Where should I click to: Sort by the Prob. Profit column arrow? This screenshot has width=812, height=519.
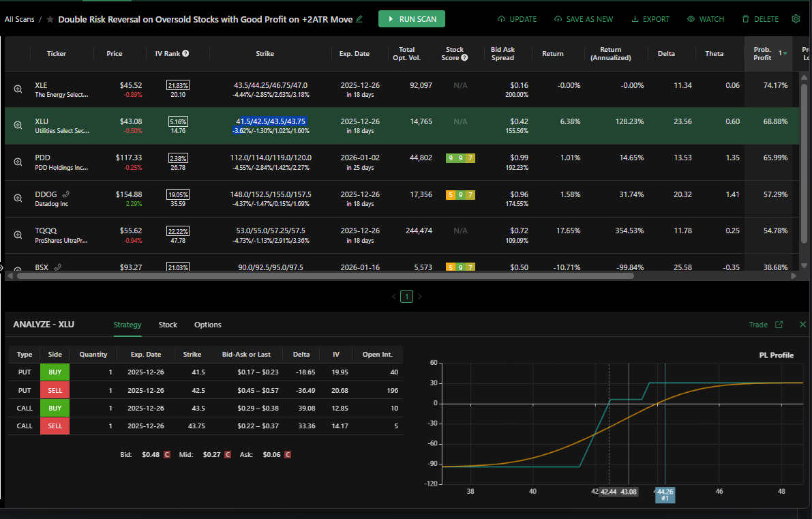coord(785,53)
